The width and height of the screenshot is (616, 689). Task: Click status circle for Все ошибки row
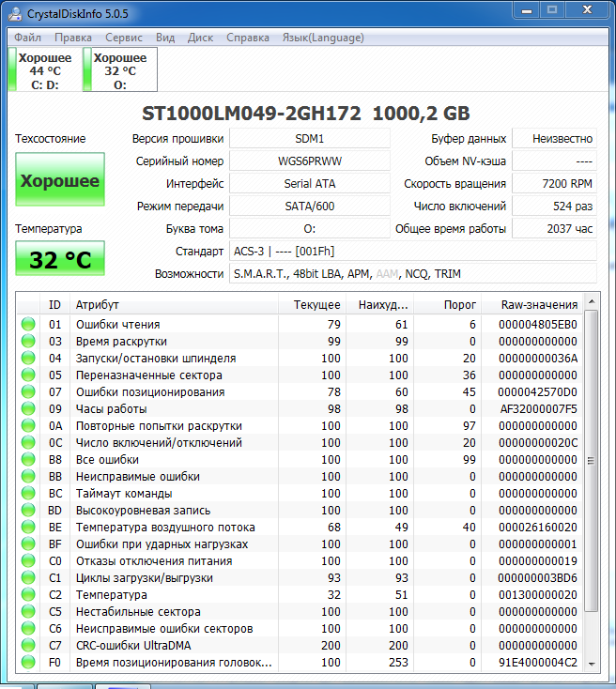(x=28, y=460)
